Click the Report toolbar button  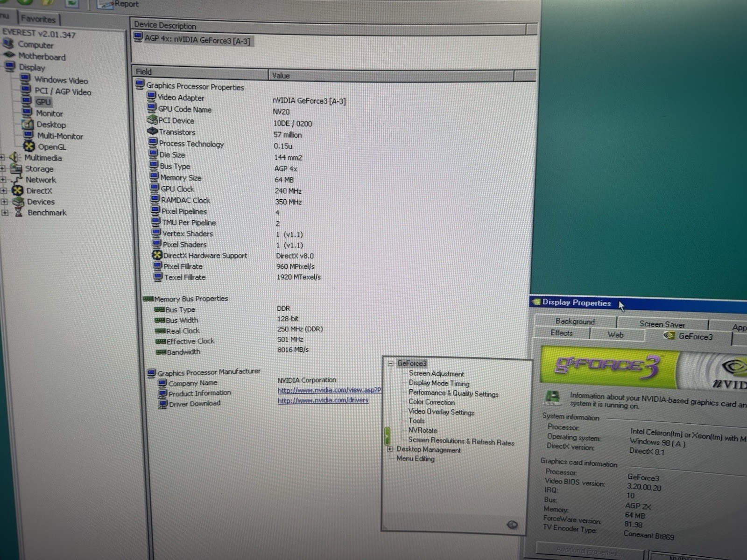pos(119,4)
